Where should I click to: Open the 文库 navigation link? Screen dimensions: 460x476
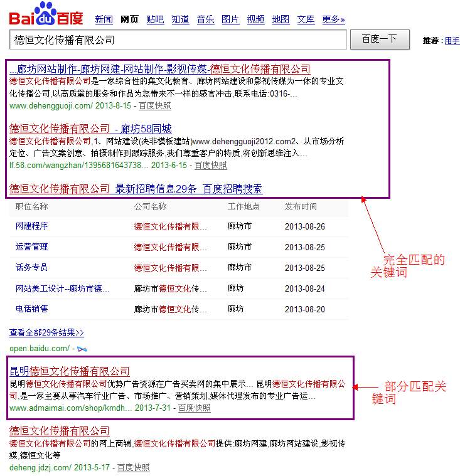click(306, 19)
